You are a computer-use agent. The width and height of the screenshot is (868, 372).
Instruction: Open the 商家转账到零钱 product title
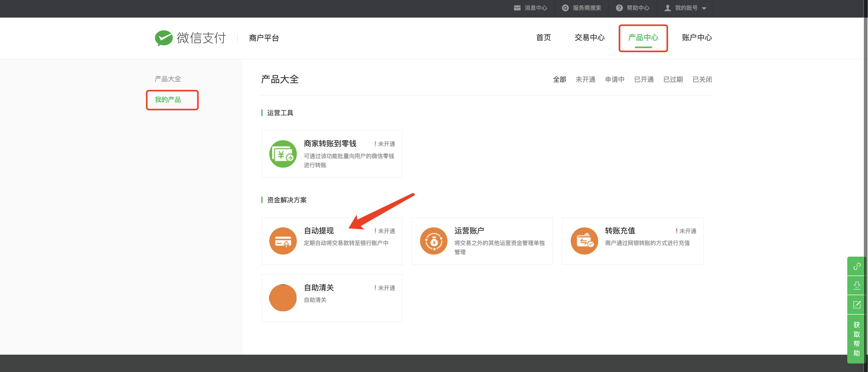click(330, 144)
